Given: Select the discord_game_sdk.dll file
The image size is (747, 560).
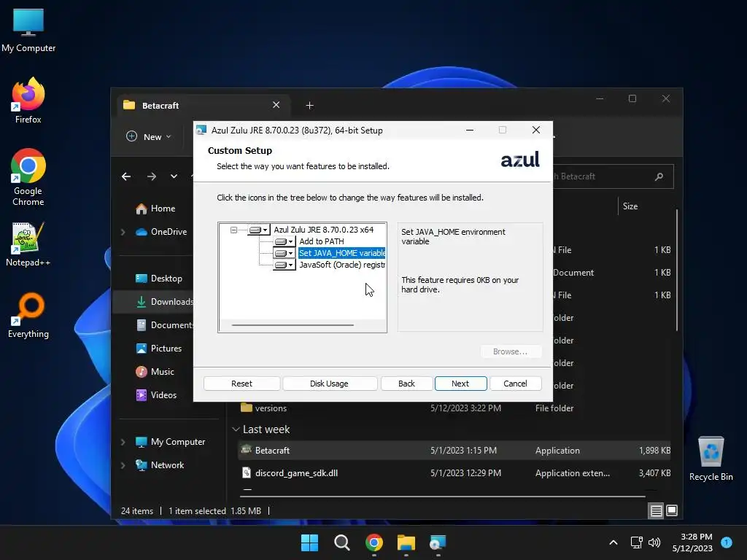Looking at the screenshot, I should coord(454,472).
